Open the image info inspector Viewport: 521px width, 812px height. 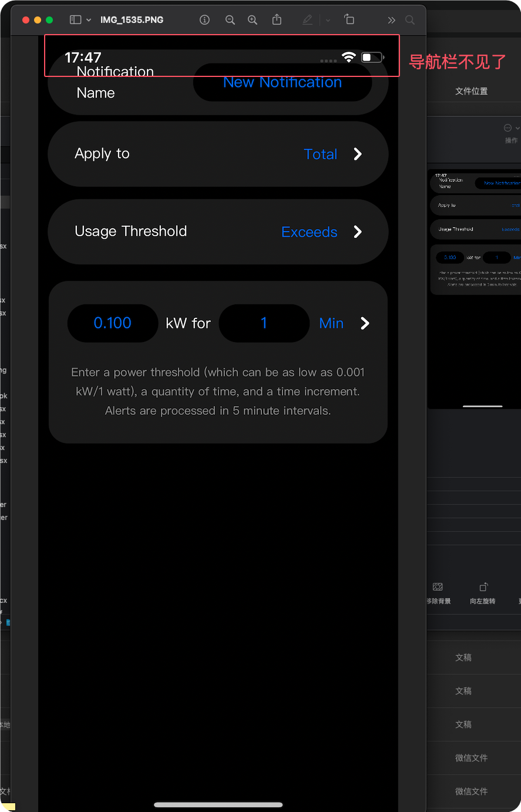204,20
